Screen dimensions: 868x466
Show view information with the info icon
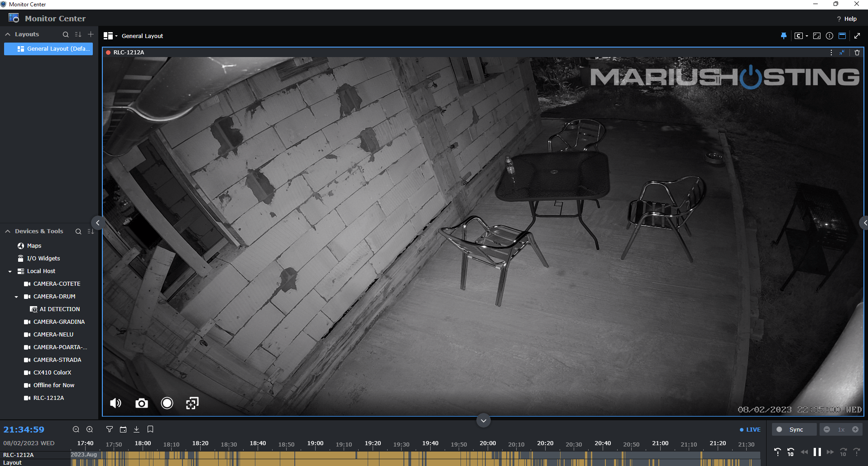pos(830,36)
